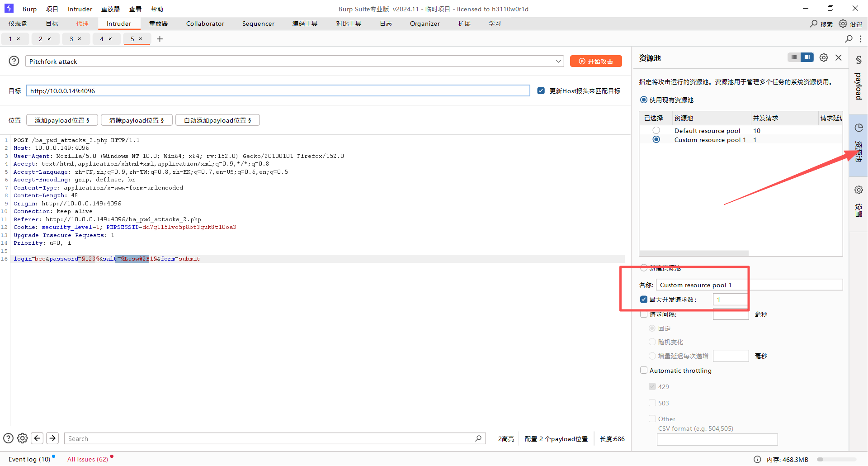Viewport: 868px width, 466px height.
Task: Open the Pitchfork attack type dropdown
Action: pyautogui.click(x=294, y=61)
